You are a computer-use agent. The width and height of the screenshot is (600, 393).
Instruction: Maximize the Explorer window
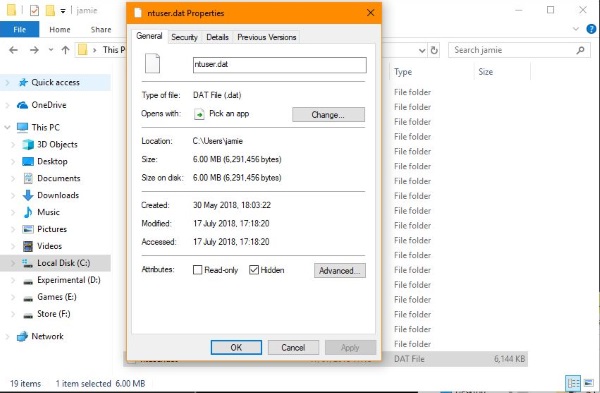tap(550, 10)
